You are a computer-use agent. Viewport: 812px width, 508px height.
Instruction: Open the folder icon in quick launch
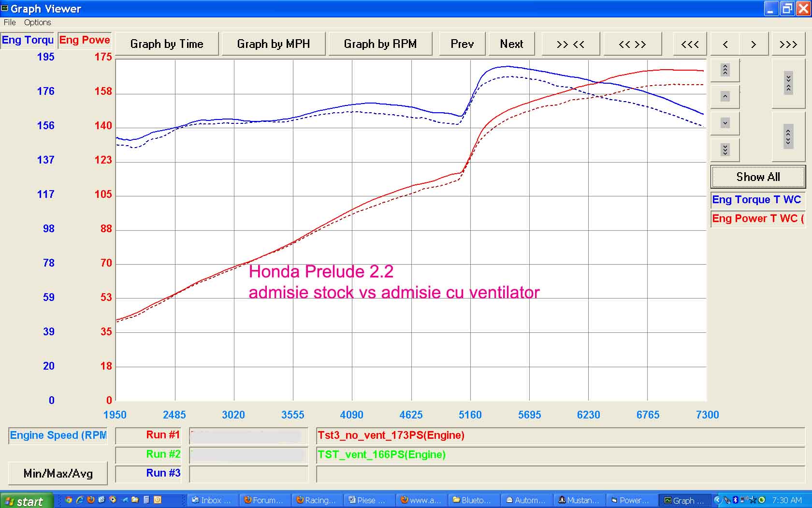tap(135, 500)
